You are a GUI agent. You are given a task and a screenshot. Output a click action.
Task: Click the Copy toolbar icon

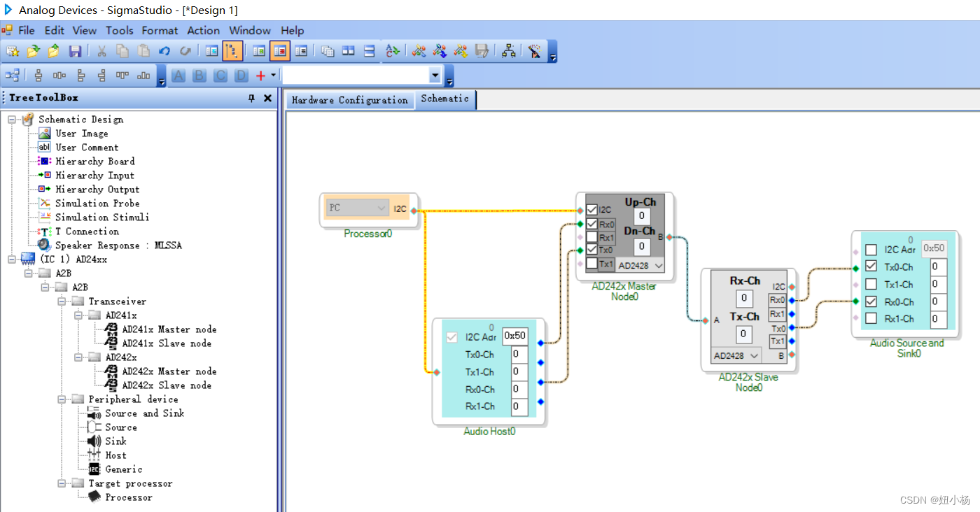click(122, 51)
